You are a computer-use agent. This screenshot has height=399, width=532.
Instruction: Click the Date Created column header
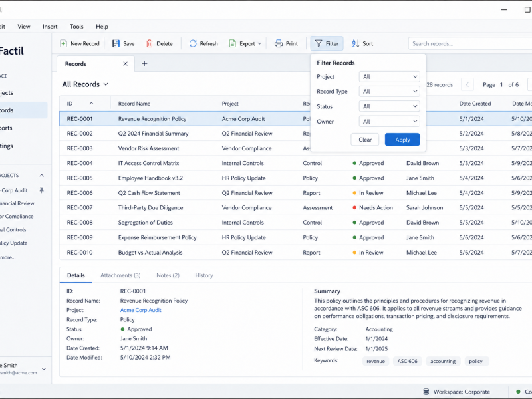coord(475,104)
